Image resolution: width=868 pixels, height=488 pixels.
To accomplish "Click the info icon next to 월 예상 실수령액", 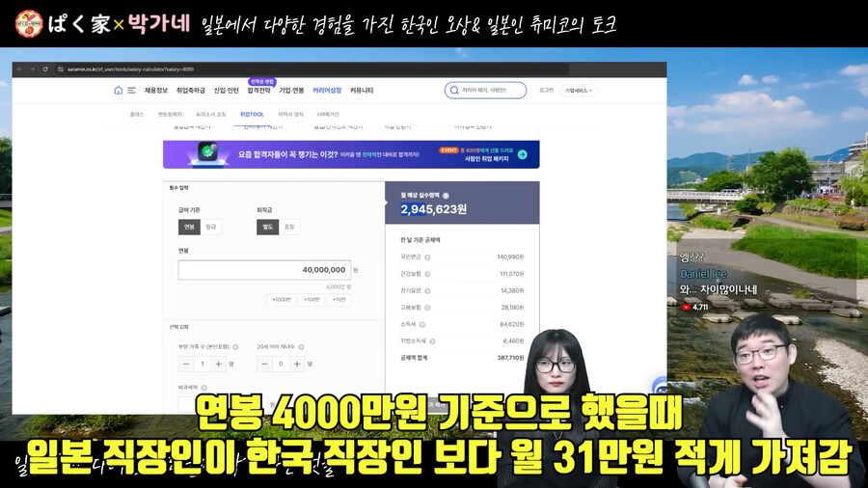I will (447, 196).
